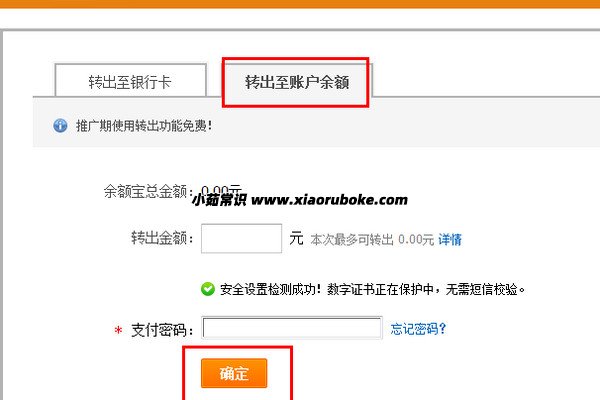Click the 安全设置检测成功 security message

click(x=372, y=289)
